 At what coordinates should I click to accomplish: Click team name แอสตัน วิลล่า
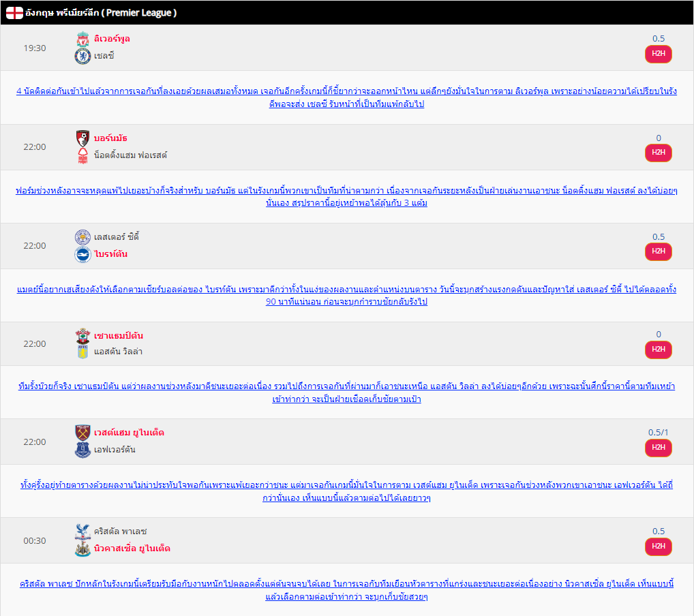click(118, 352)
